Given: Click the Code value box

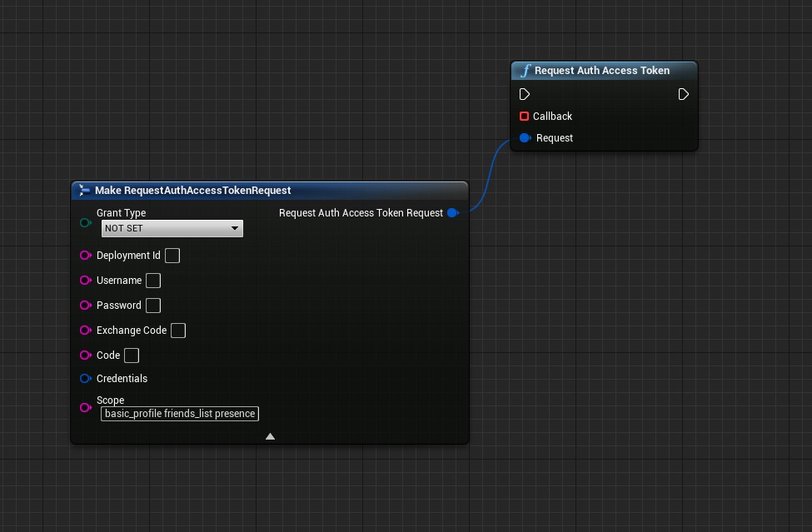Looking at the screenshot, I should point(132,355).
